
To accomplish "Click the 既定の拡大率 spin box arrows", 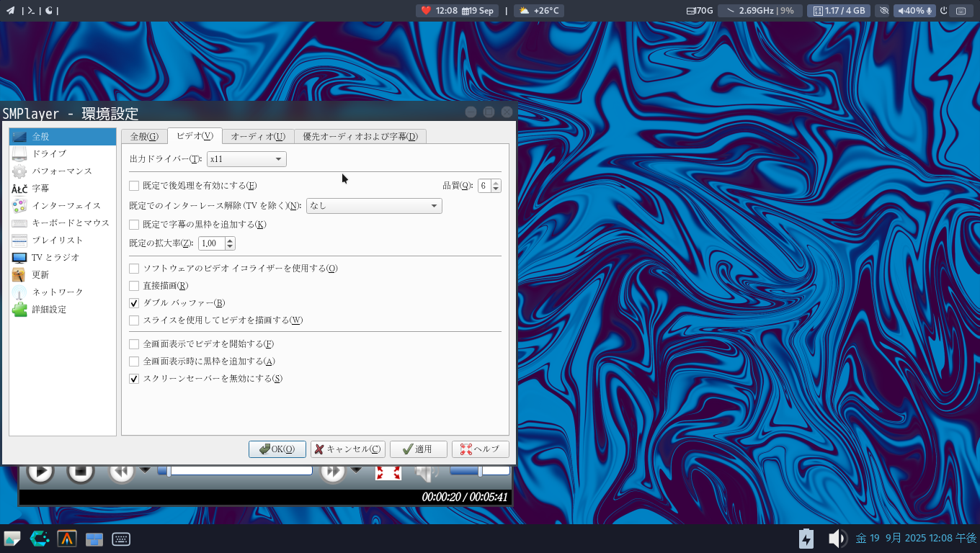I will click(x=230, y=243).
